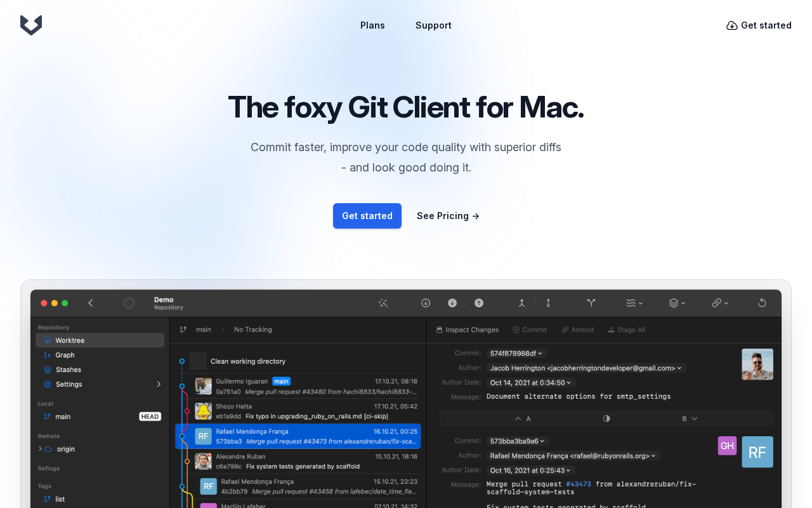Screen dimensions: 812x508
Task: Select Guillermo Iguaran's commit 0a751a0
Action: (298, 386)
